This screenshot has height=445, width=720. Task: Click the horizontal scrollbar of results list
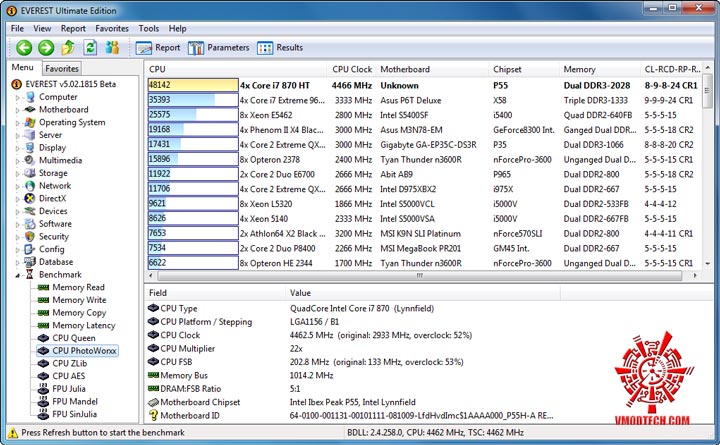tap(419, 276)
